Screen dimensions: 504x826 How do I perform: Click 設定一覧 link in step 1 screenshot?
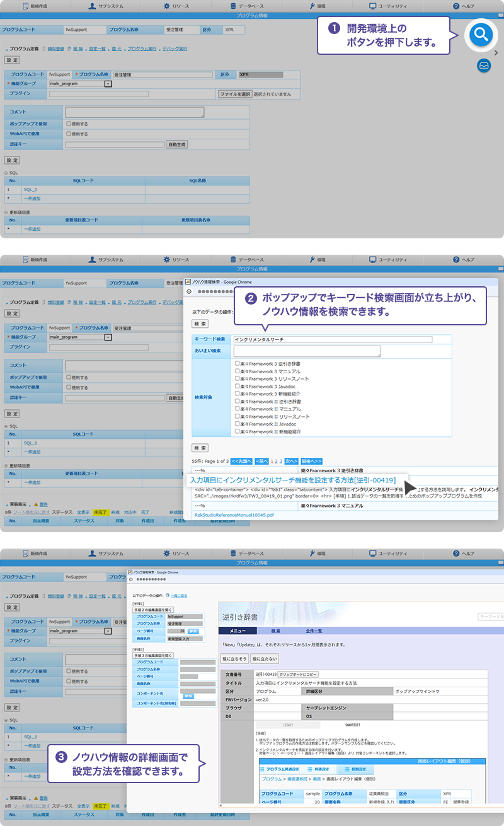point(97,49)
